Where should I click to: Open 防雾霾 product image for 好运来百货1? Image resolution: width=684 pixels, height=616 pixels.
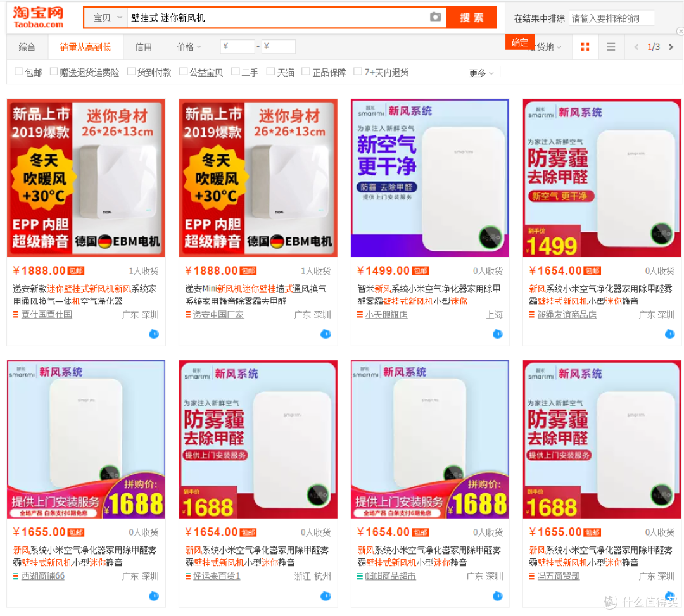click(x=258, y=439)
